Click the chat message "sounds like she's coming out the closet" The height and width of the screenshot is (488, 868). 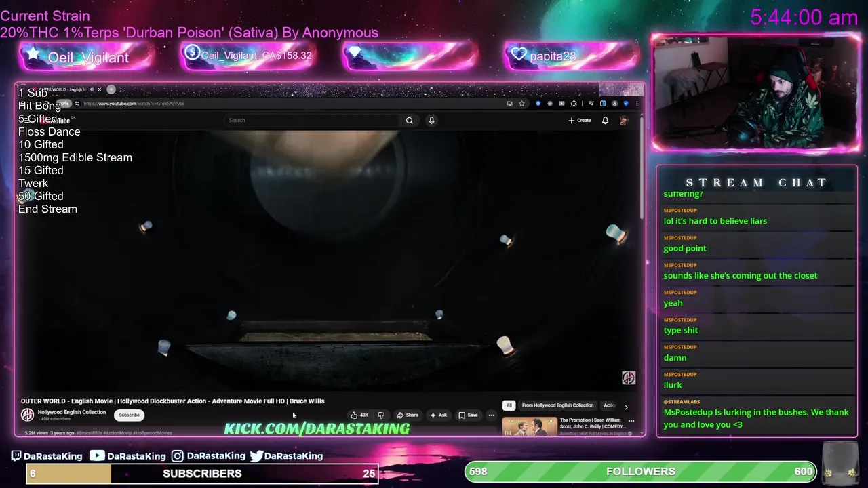[741, 275]
